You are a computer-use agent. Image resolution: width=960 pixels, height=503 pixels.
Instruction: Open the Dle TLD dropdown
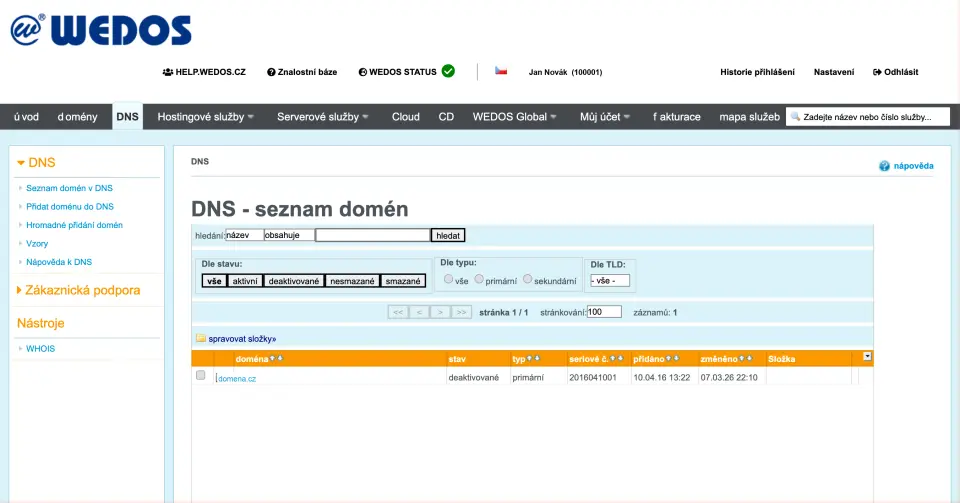point(610,281)
